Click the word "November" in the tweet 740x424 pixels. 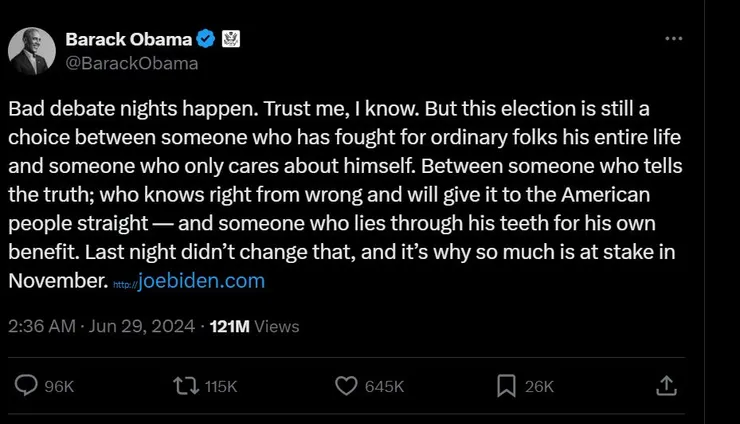pyautogui.click(x=56, y=281)
